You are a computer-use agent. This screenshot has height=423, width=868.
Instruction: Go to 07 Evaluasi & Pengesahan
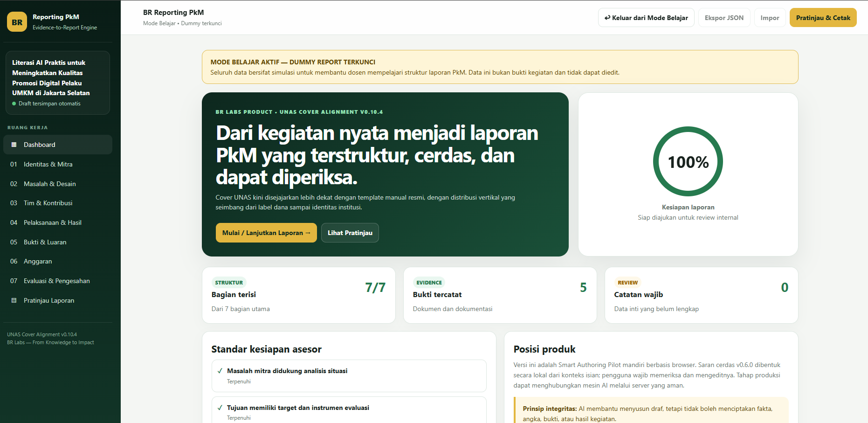[58, 281]
